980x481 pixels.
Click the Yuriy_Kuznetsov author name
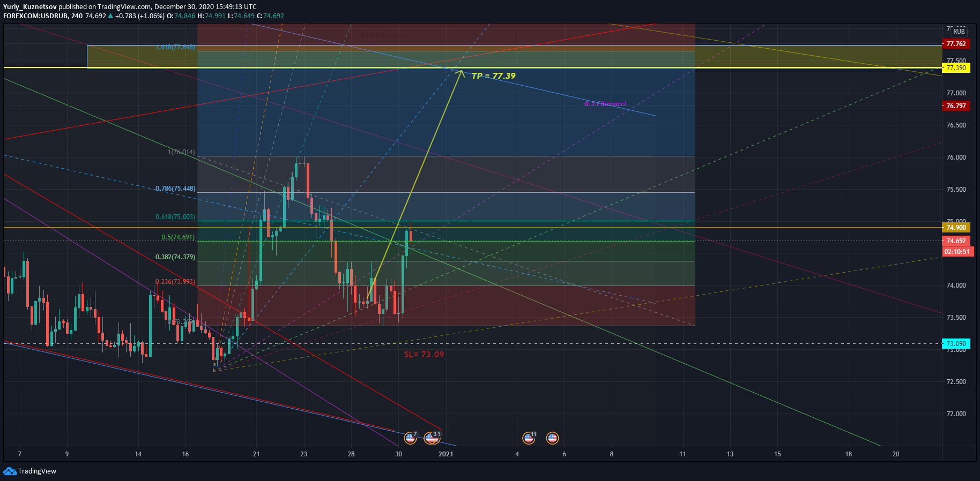tap(30, 7)
